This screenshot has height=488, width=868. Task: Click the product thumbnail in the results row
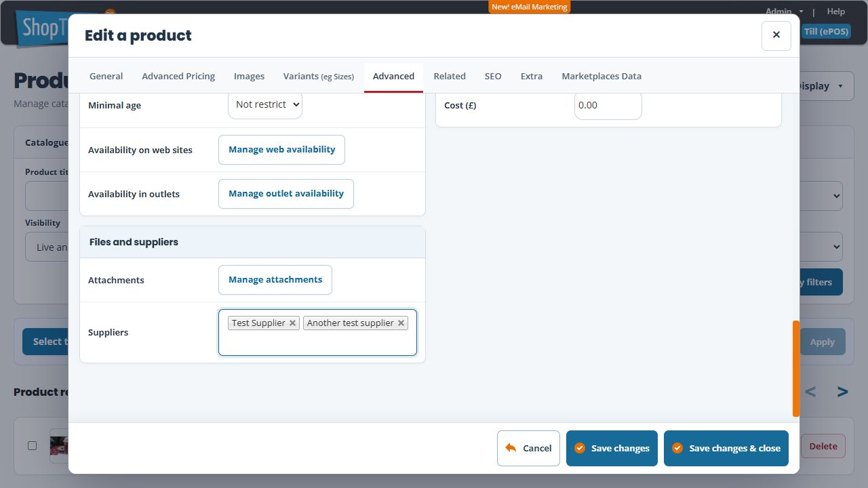(59, 446)
